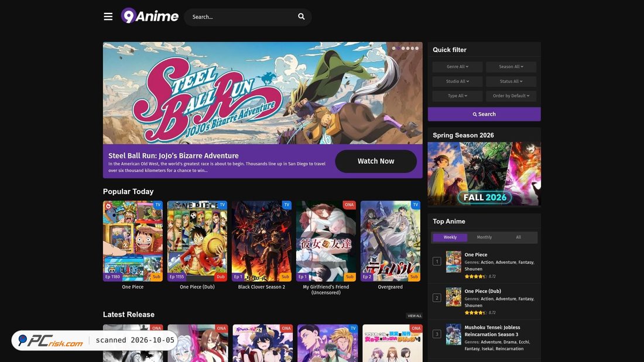
Task: Click rank number 3 badge in Top Anime
Action: point(437,334)
